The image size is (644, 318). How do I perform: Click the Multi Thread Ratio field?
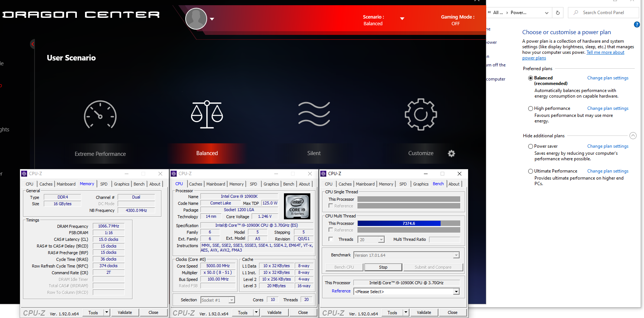(x=444, y=240)
